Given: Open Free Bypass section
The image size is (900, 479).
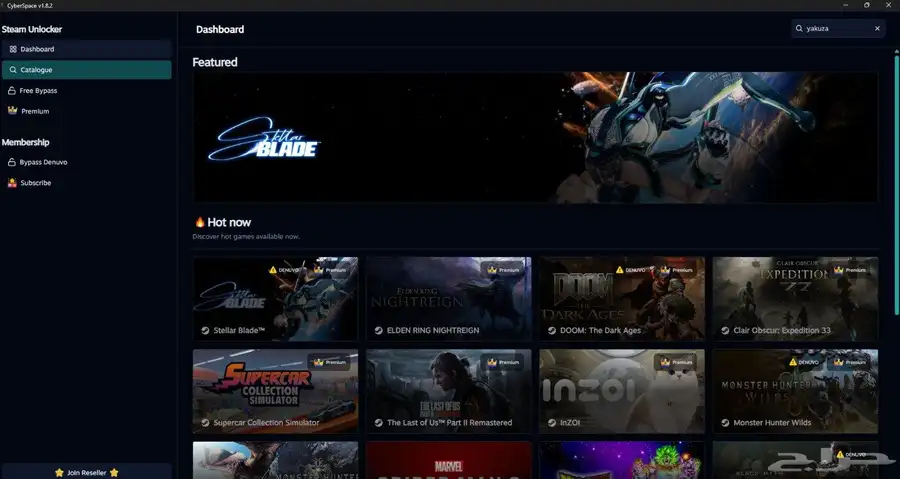Looking at the screenshot, I should coord(87,91).
